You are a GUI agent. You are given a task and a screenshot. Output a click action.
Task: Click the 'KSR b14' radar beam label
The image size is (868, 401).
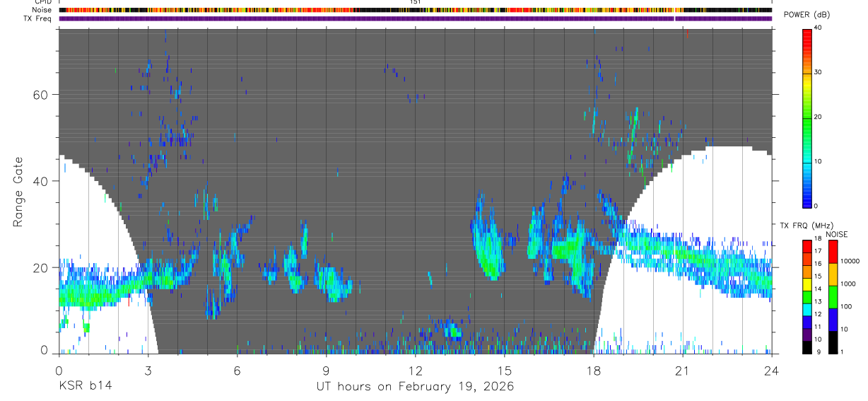coord(85,386)
